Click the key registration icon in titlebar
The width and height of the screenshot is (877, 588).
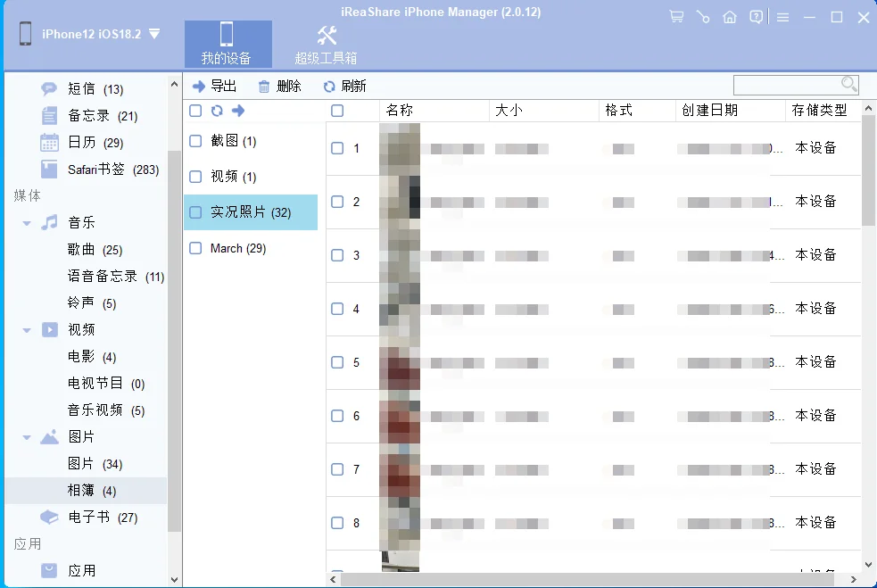(702, 16)
